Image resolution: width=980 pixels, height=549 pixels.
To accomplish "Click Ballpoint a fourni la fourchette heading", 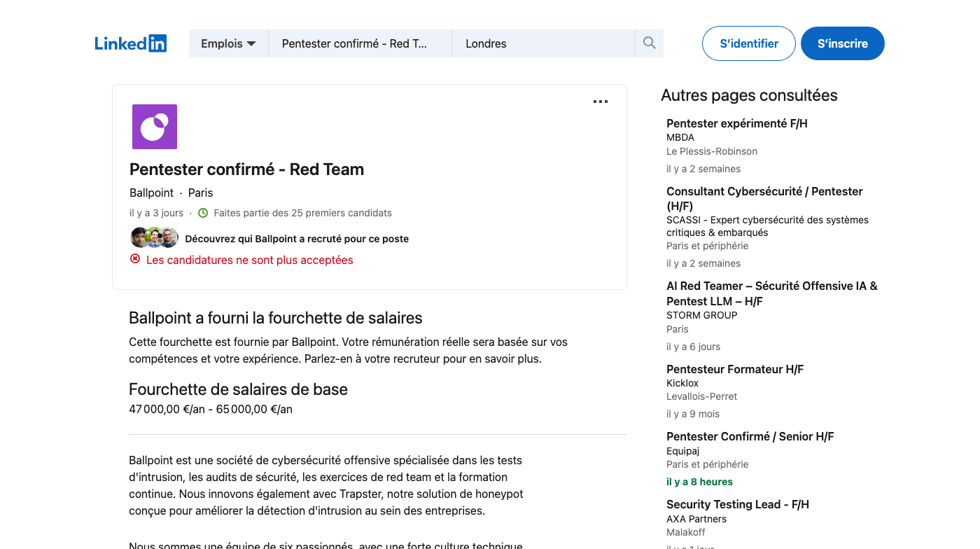I will click(276, 318).
